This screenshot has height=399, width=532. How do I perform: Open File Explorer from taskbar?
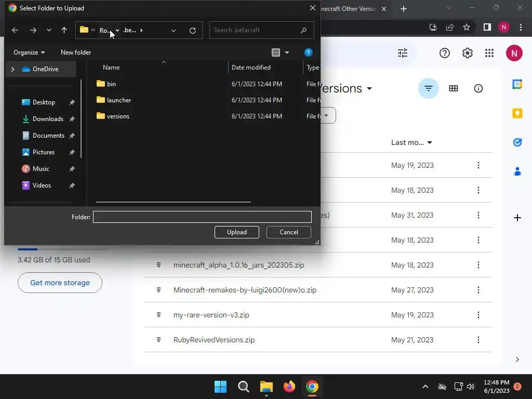click(267, 387)
